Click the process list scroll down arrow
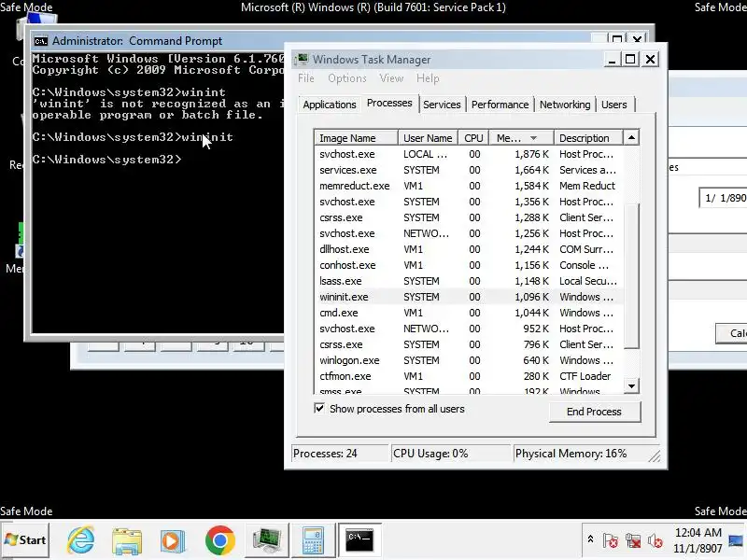 click(631, 386)
